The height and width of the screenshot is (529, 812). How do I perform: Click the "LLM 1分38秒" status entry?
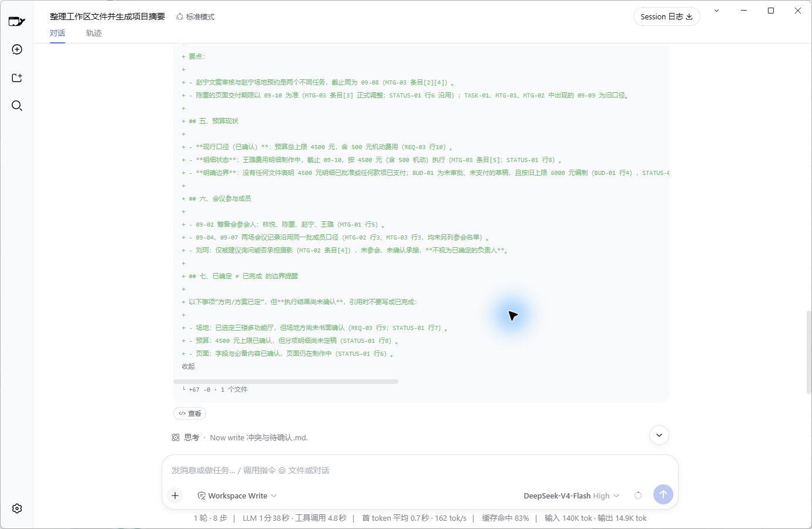pos(266,518)
